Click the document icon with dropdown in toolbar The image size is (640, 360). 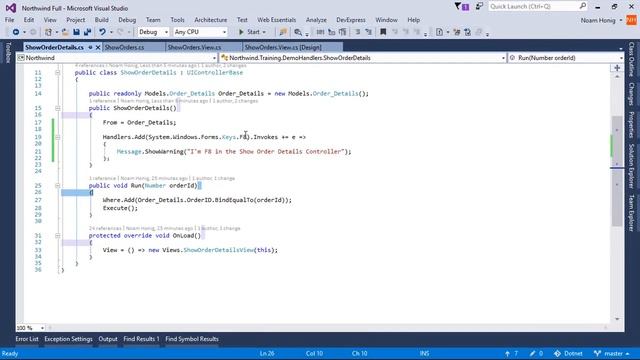click(x=441, y=32)
